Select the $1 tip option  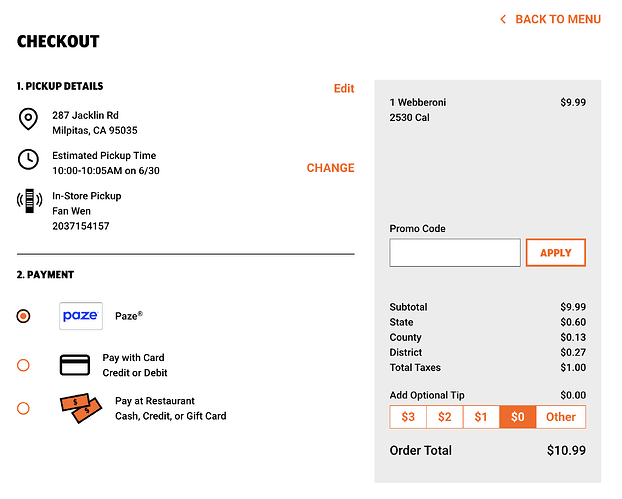481,417
